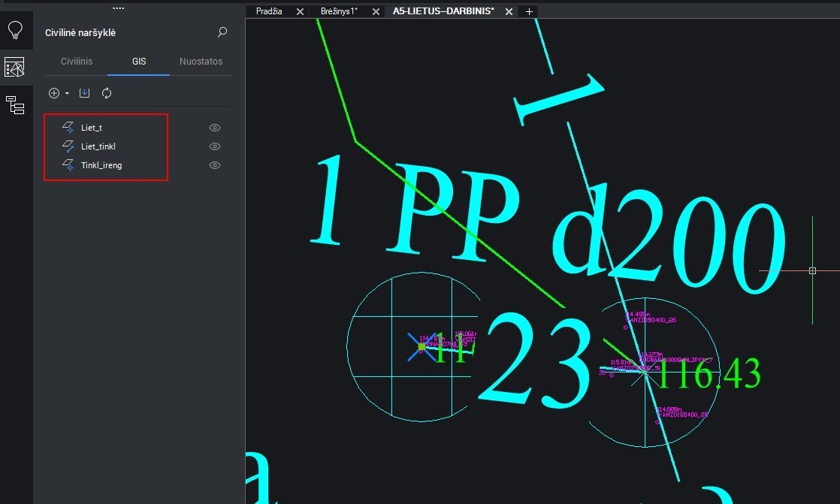Open the add layer dropdown arrow
The image size is (840, 504).
point(67,94)
